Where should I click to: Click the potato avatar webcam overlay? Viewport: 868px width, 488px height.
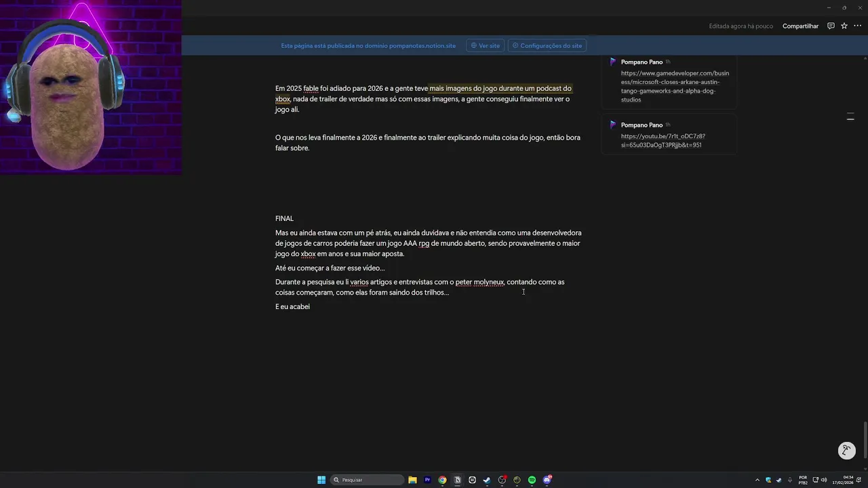coord(91,87)
